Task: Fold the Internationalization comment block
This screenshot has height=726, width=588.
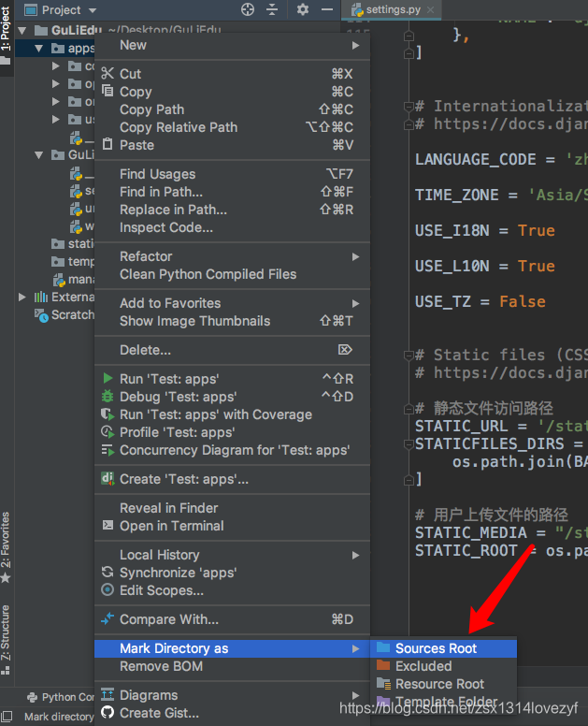Action: point(409,107)
